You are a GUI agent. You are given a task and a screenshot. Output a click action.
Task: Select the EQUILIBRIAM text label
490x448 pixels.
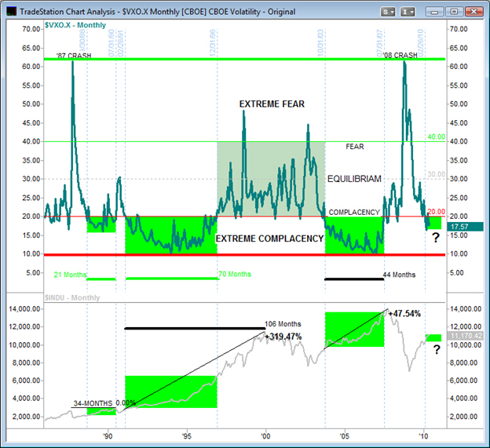point(354,179)
